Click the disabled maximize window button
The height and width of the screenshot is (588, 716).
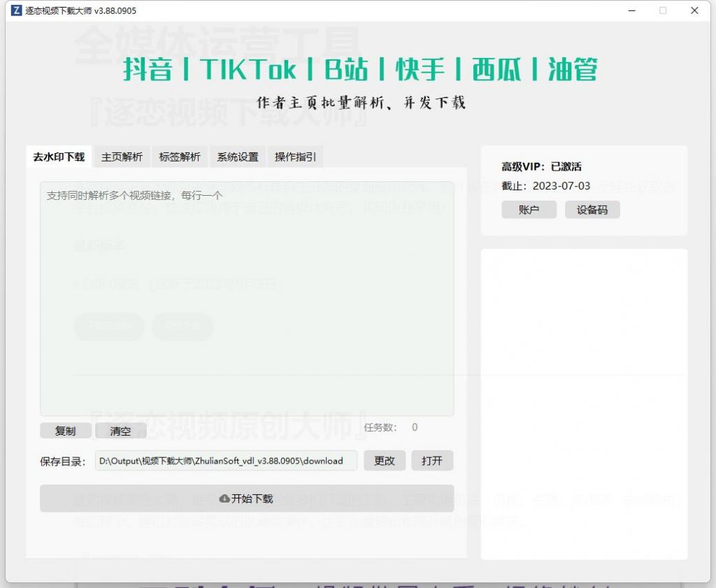[663, 10]
